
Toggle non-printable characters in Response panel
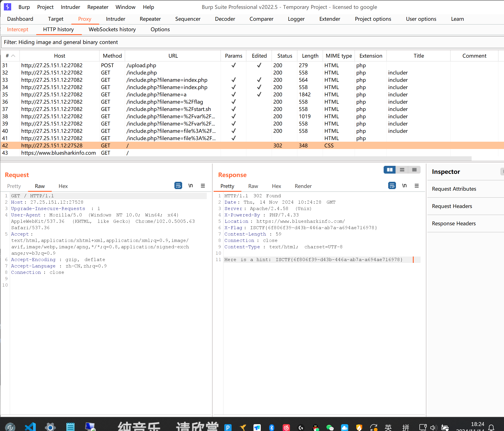click(404, 186)
